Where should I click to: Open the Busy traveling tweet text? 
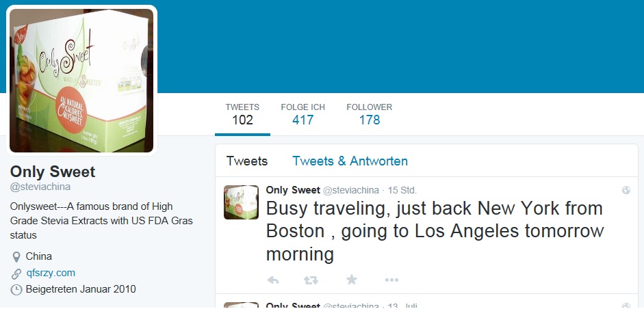tap(434, 231)
